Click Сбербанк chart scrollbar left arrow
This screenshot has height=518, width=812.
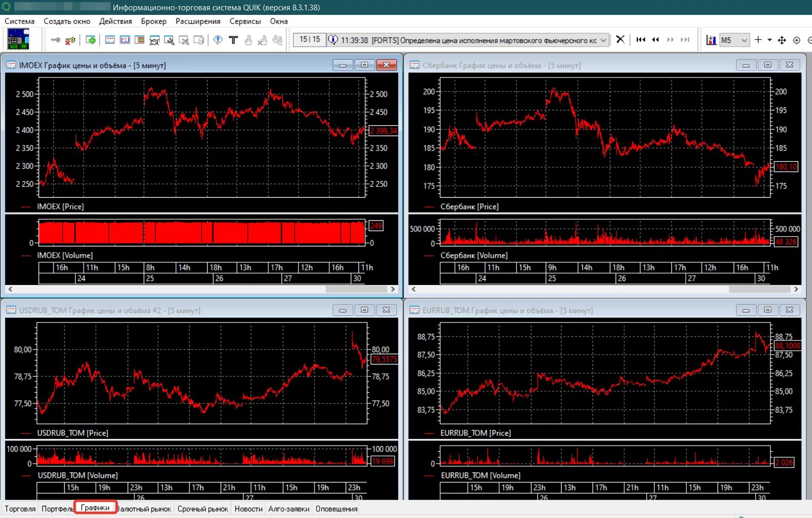(413, 289)
